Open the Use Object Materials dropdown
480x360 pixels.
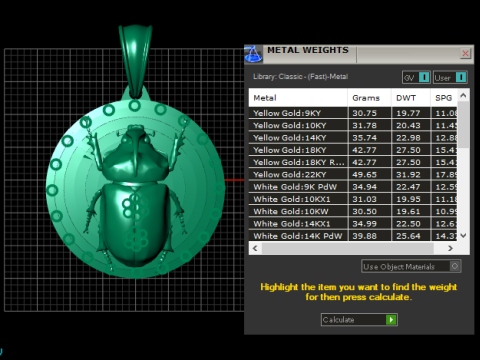(411, 266)
